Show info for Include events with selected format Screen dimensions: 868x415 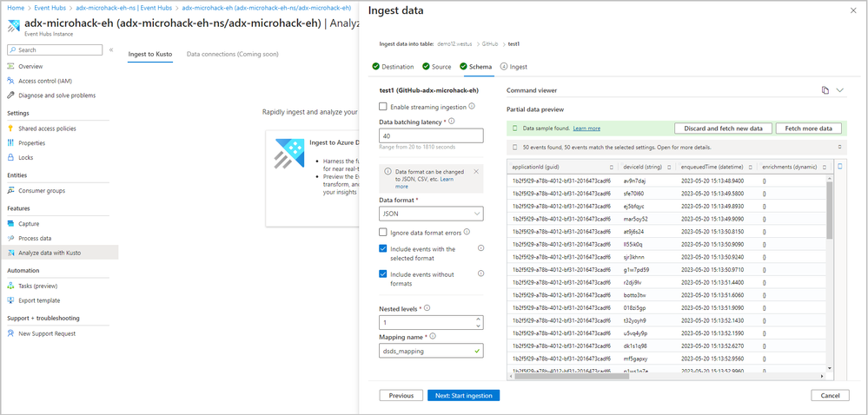[480, 248]
